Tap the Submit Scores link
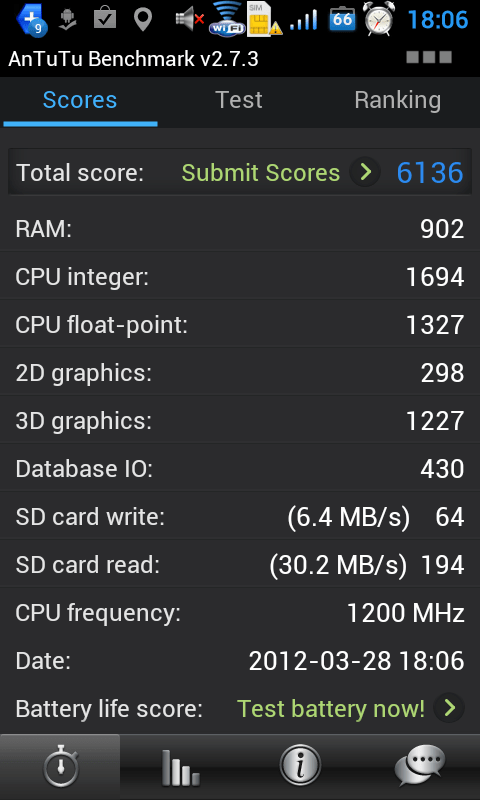480x800 pixels. point(261,173)
